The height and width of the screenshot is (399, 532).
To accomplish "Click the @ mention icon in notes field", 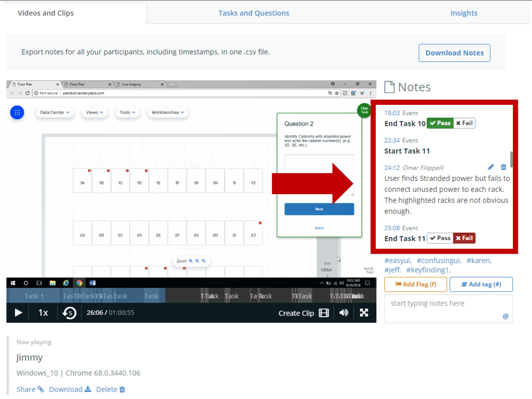I will tap(505, 316).
